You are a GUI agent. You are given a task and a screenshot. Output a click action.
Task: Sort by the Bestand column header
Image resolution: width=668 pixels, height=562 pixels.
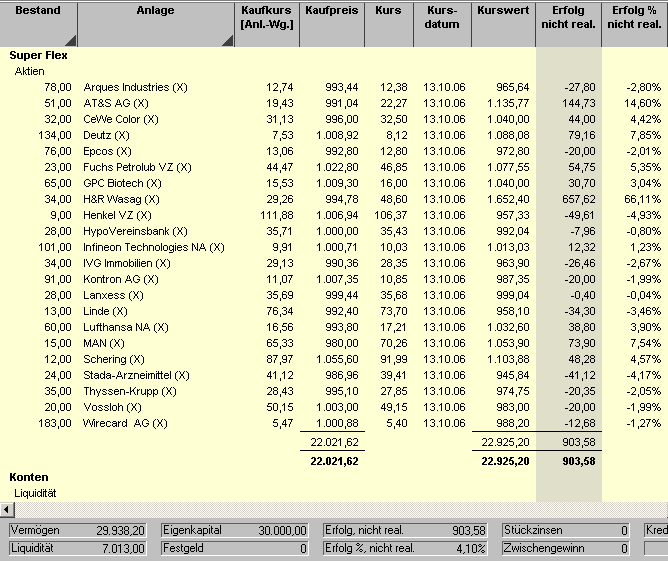point(38,24)
